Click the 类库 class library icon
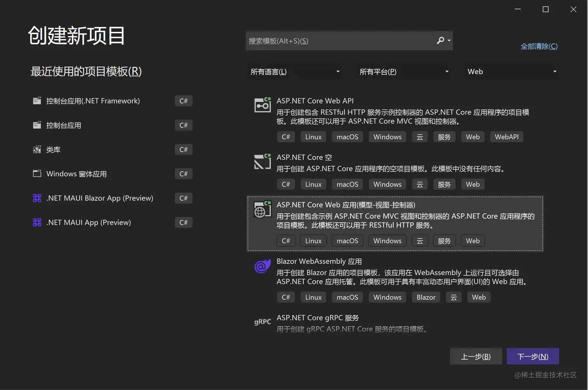 tap(37, 150)
